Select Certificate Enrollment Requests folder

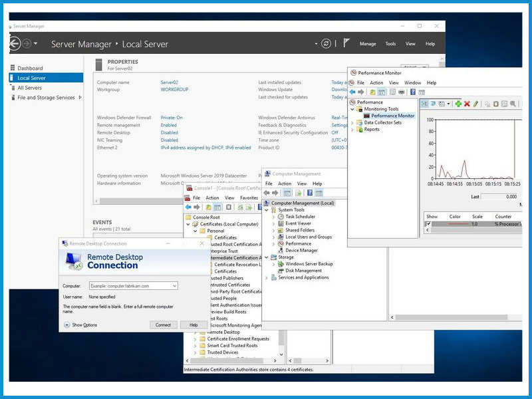tap(238, 339)
